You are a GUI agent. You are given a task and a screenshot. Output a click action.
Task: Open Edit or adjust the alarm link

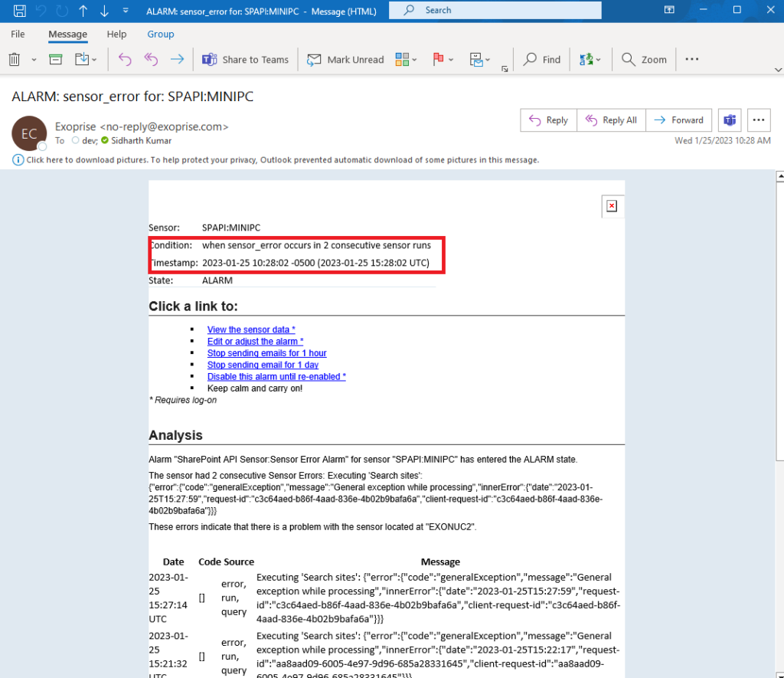(255, 341)
